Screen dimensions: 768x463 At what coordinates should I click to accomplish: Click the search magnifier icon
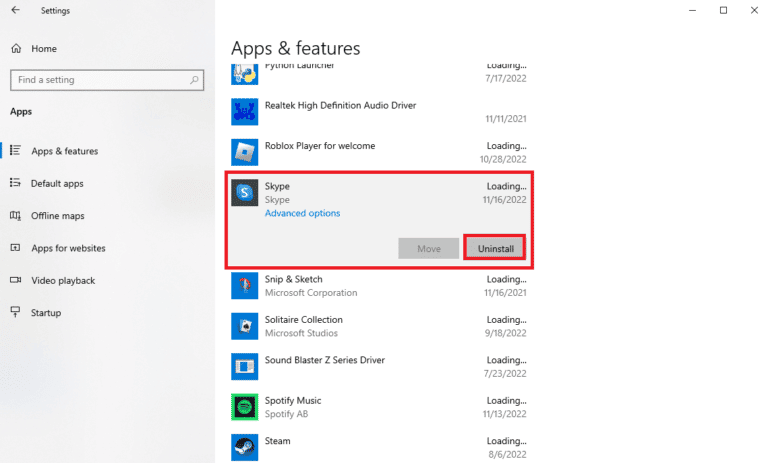194,80
